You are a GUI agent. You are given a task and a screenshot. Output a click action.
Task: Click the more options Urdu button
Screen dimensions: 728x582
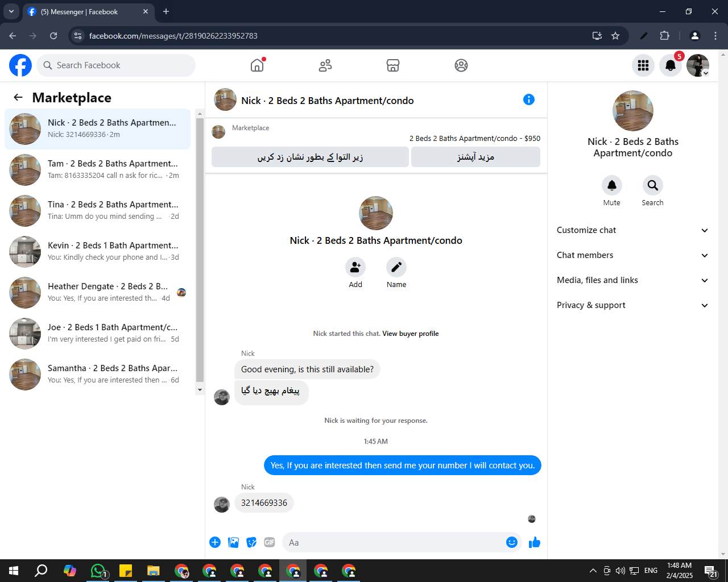pyautogui.click(x=475, y=157)
